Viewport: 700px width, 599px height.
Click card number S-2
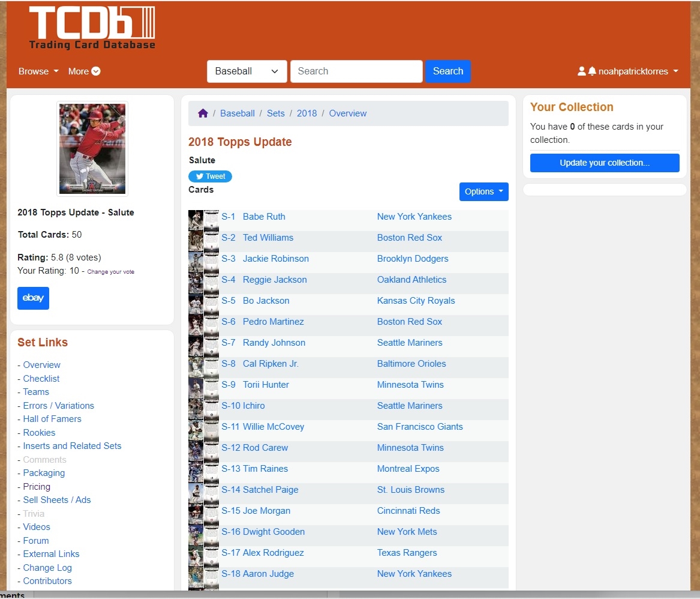tap(228, 238)
